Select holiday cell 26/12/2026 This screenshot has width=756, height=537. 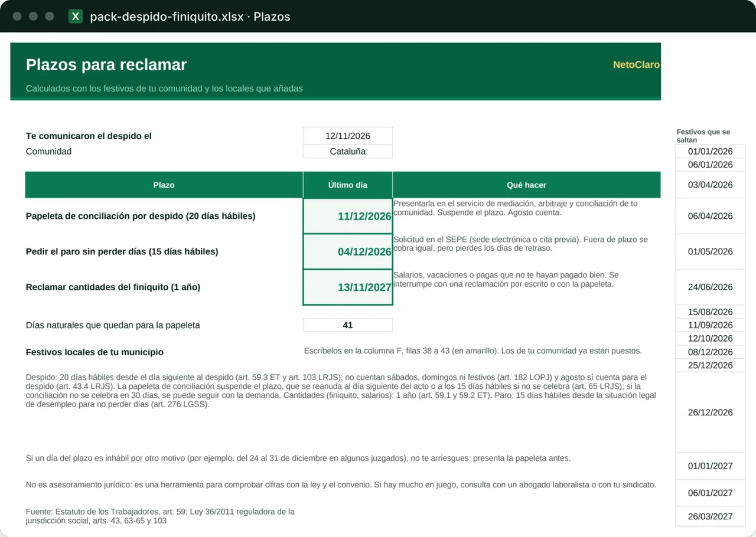coord(710,412)
